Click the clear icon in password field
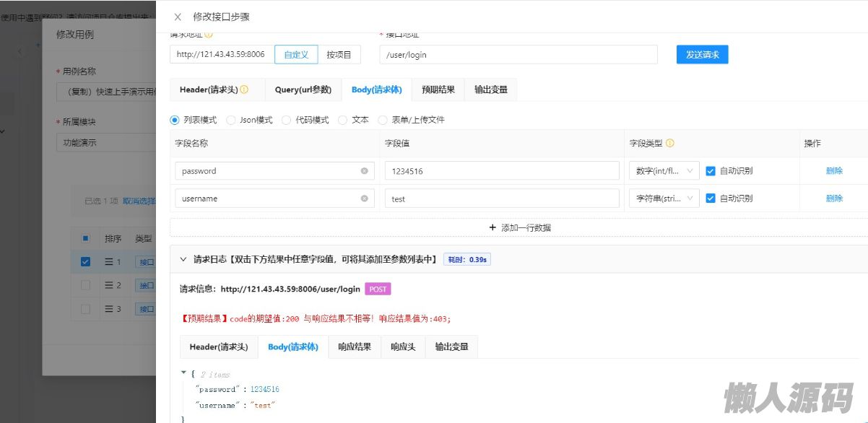This screenshot has width=868, height=423. 364,171
